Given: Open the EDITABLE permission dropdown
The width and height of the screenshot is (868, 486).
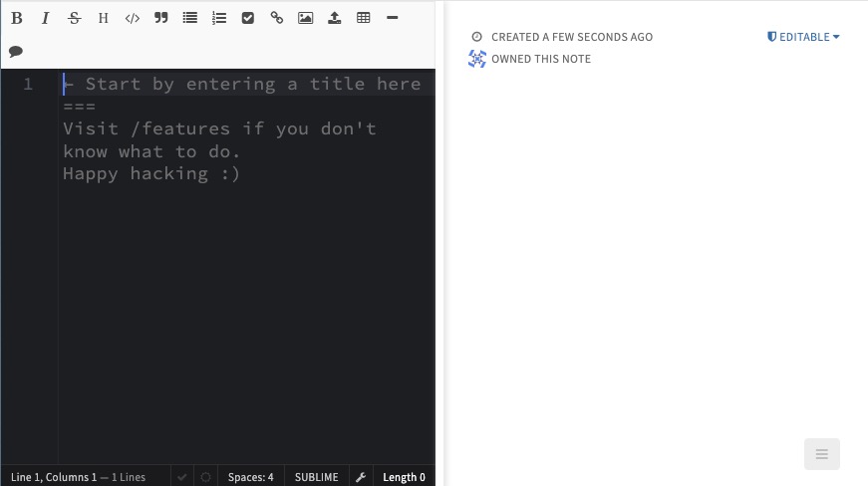Looking at the screenshot, I should pyautogui.click(x=803, y=37).
